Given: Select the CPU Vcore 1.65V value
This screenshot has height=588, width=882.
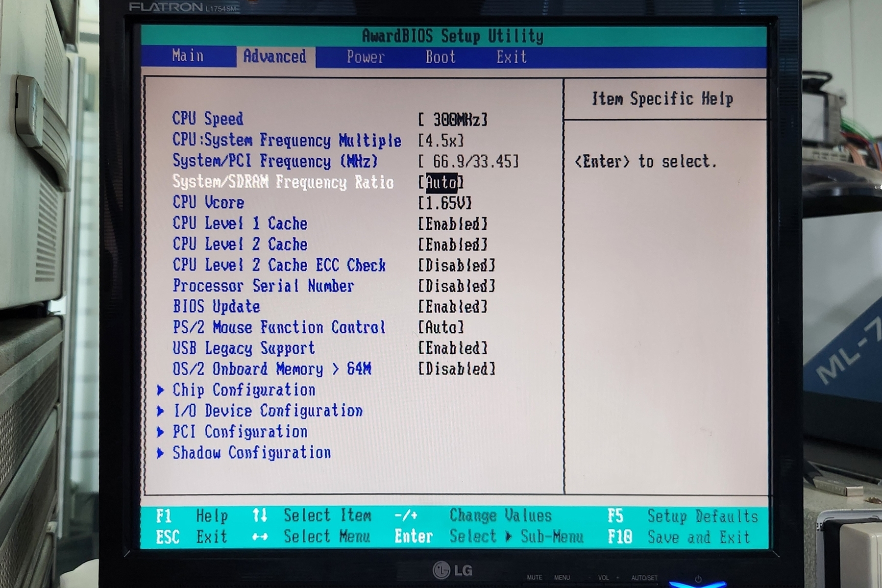Looking at the screenshot, I should point(444,203).
